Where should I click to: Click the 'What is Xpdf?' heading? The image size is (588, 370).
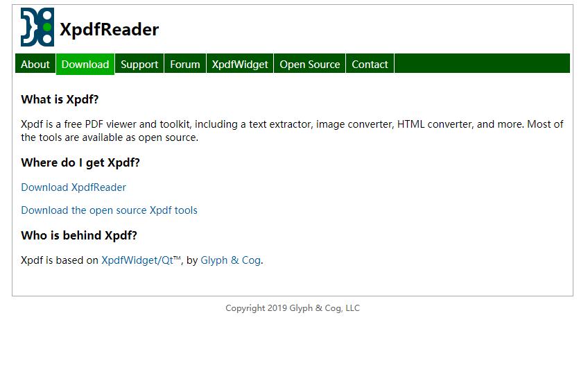[60, 99]
